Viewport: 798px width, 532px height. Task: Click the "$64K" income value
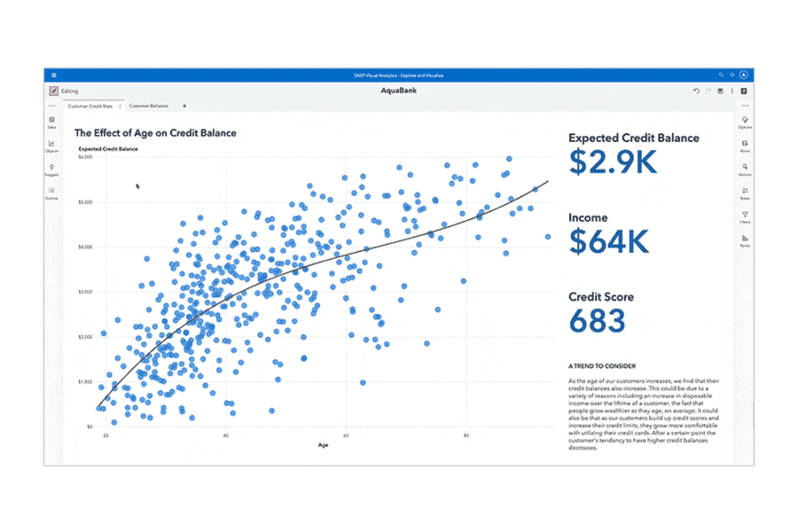(x=609, y=241)
